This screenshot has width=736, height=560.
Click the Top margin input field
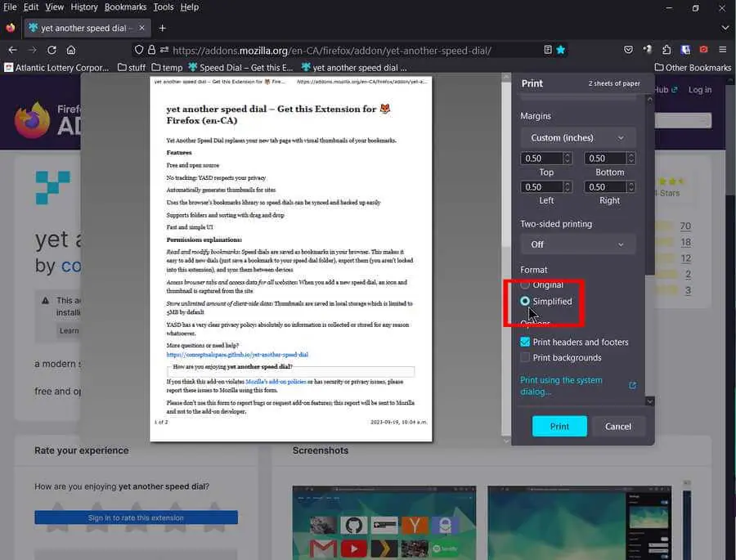[x=541, y=158]
